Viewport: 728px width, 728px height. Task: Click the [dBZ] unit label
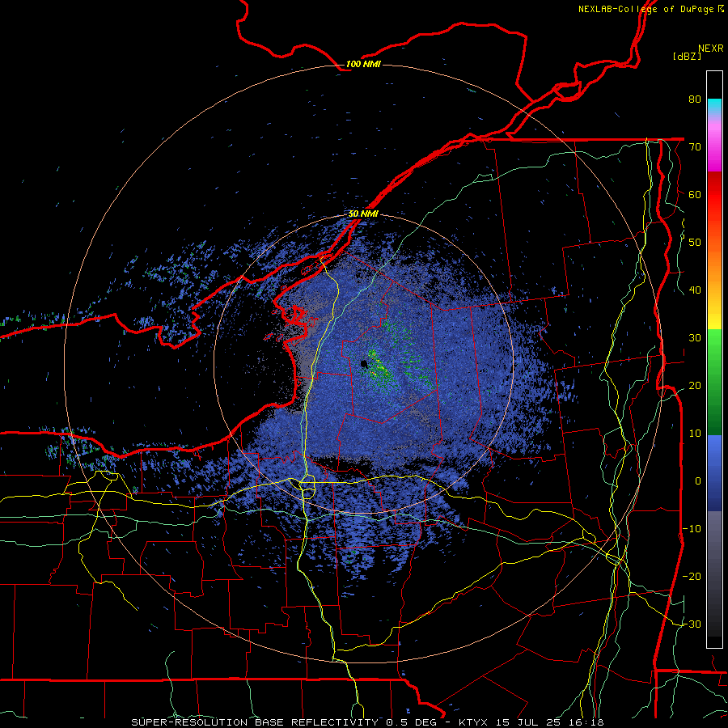click(x=687, y=56)
